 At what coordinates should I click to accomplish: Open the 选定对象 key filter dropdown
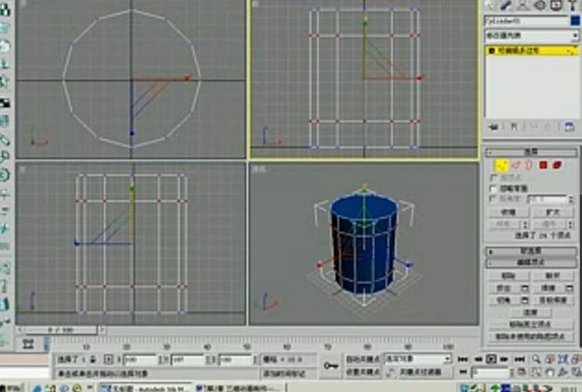tap(418, 359)
